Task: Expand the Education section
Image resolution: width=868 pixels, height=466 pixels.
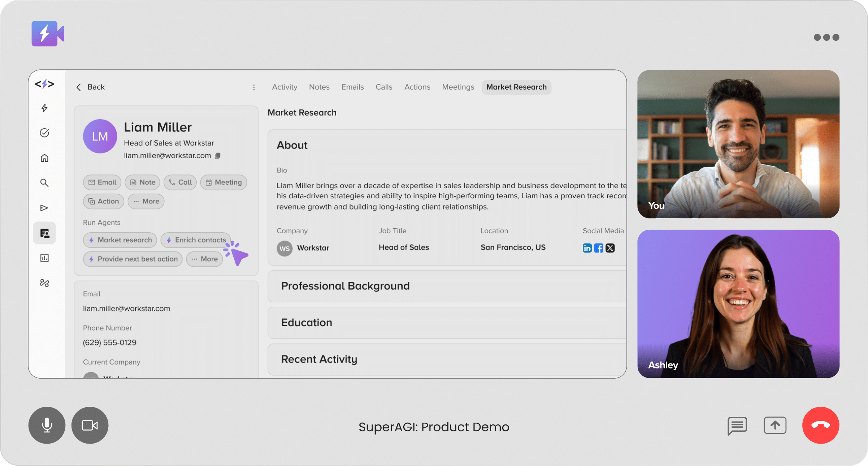Action: 447,323
